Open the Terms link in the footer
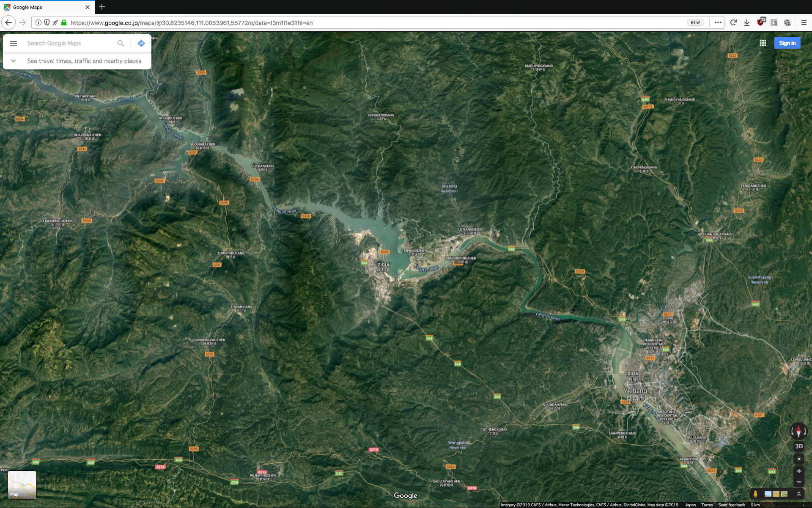Image resolution: width=812 pixels, height=508 pixels. click(x=707, y=505)
